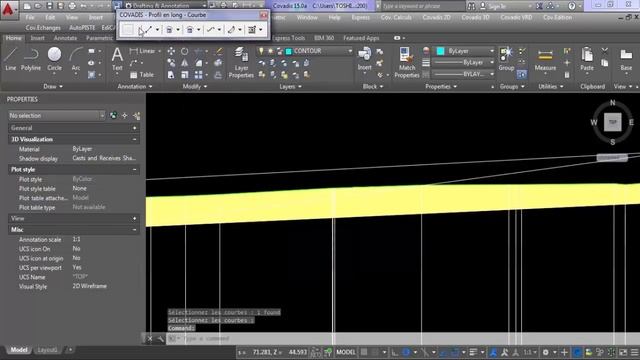The width and height of the screenshot is (640, 360).
Task: Click the Quick Select icon in Properties palette
Action: 136,116
